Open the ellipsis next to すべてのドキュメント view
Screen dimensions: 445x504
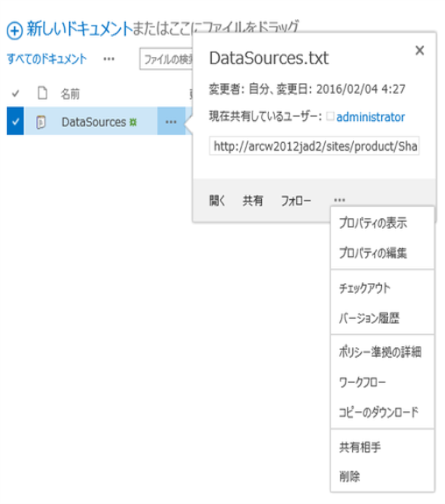(109, 59)
